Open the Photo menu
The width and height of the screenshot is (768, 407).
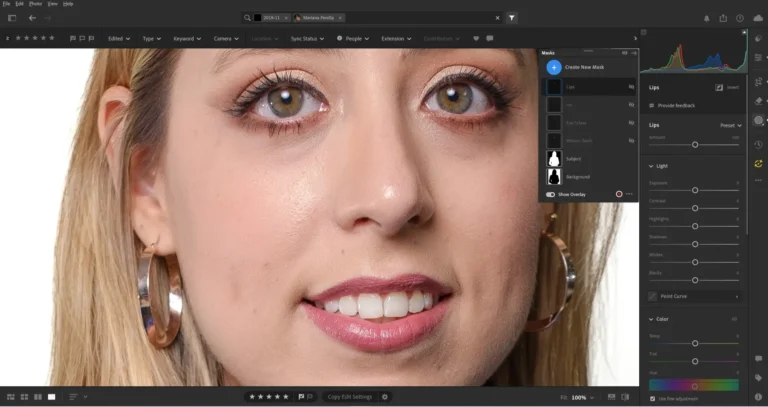point(33,4)
